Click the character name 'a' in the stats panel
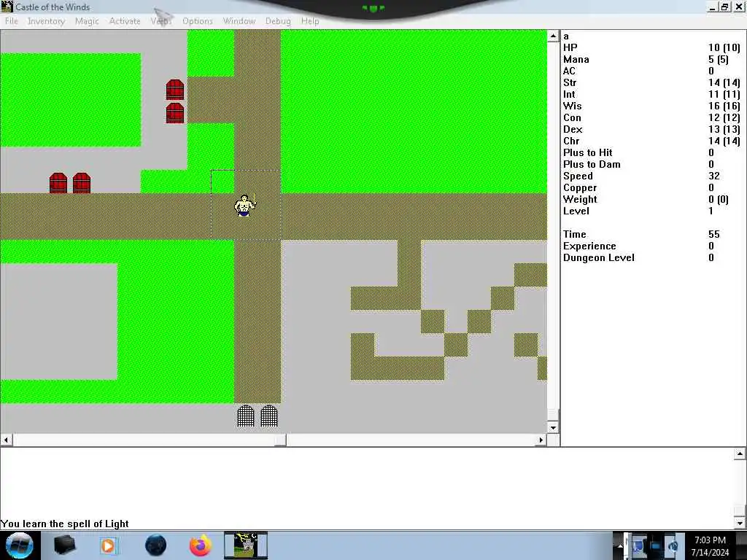Image resolution: width=747 pixels, height=560 pixels. point(566,36)
